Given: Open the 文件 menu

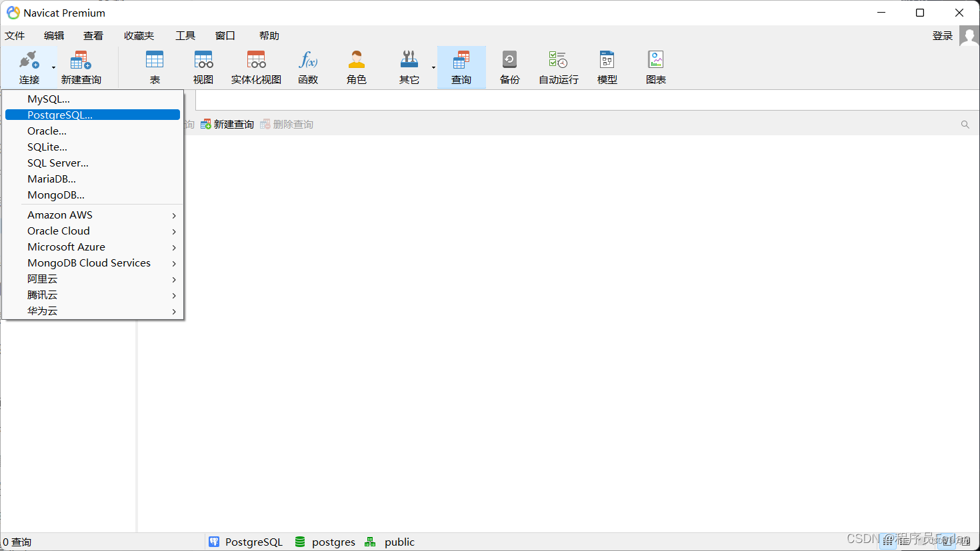Looking at the screenshot, I should 15,36.
